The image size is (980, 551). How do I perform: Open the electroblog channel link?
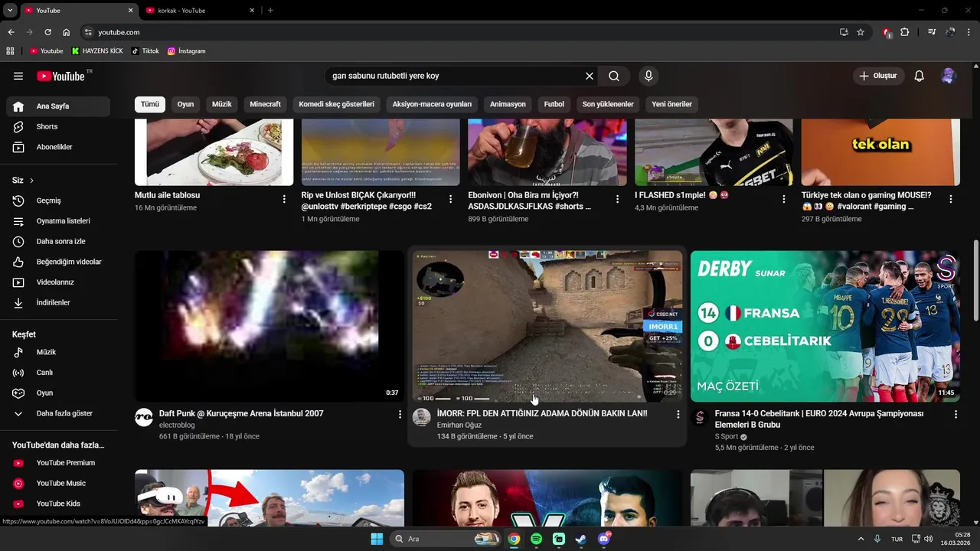(177, 425)
